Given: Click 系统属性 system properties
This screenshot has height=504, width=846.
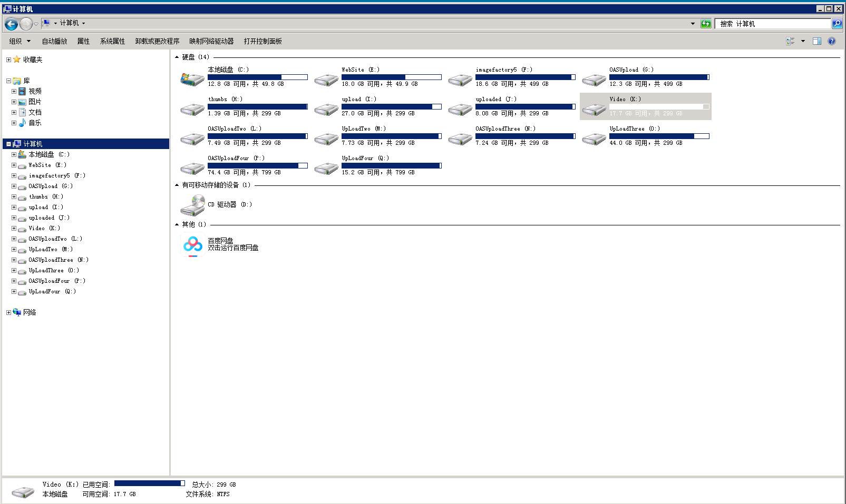Looking at the screenshot, I should tap(112, 41).
